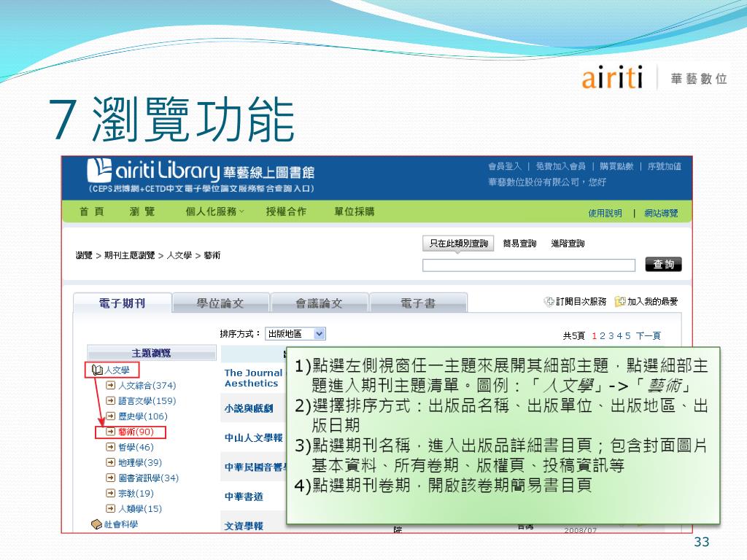Click 下一頁 next page link
Viewport: 747px width, 560px height.
(649, 335)
